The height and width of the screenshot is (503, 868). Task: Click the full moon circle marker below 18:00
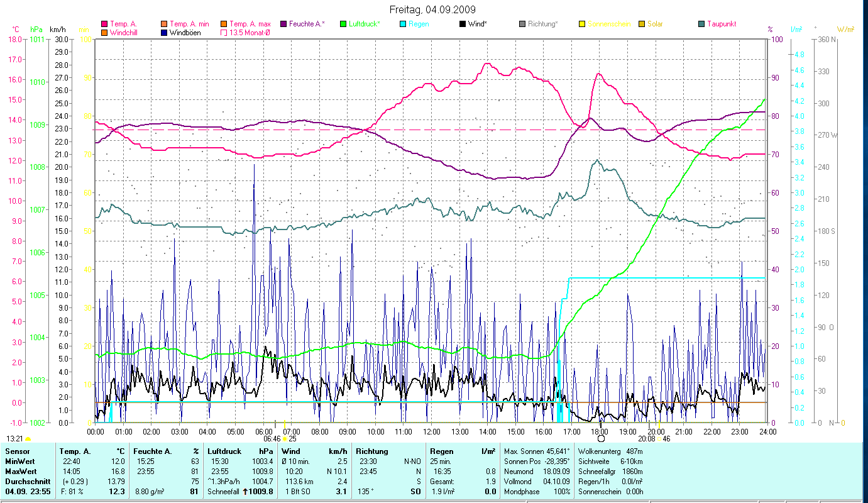[x=600, y=438]
